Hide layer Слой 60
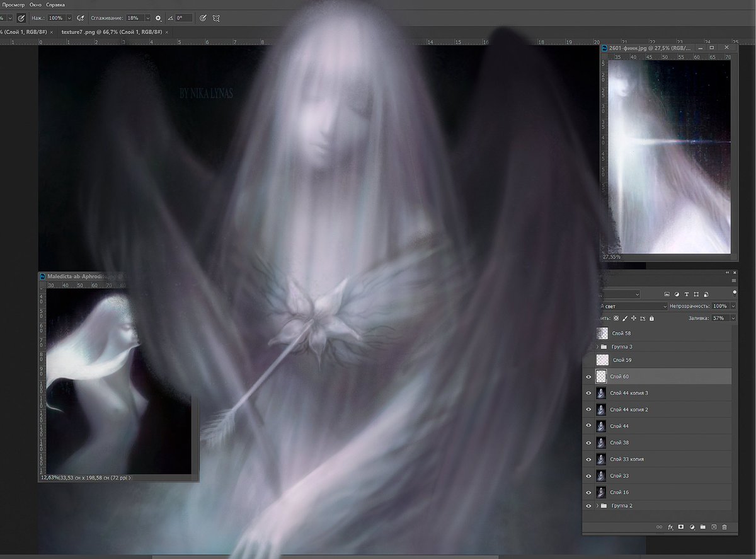The image size is (756, 559). (588, 377)
